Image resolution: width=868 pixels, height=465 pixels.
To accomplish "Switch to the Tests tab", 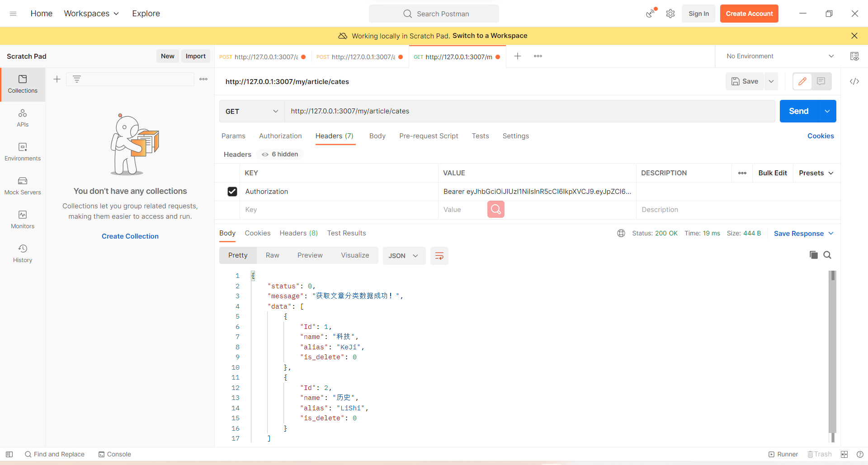I will [480, 136].
